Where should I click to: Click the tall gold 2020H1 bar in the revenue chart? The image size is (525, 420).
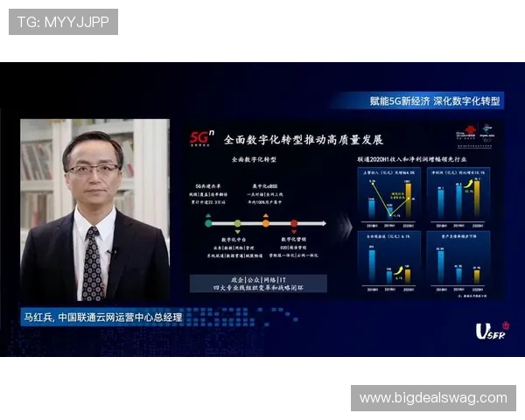pyautogui.click(x=408, y=200)
